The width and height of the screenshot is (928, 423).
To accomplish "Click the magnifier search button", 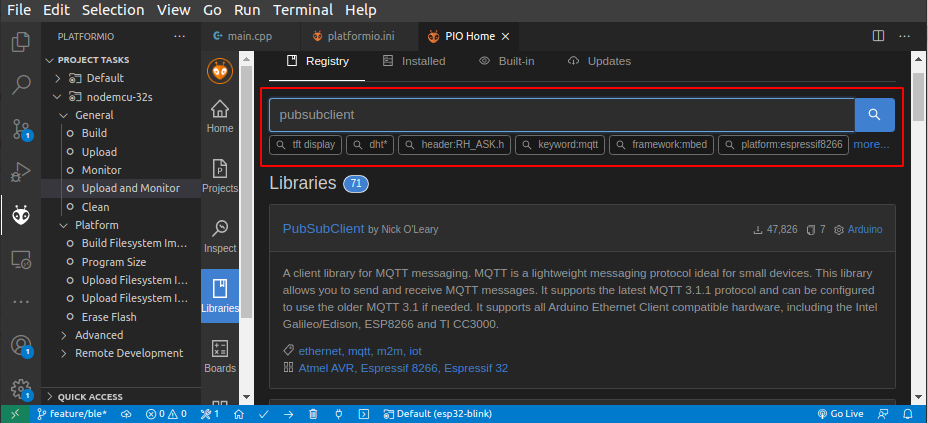I will pos(874,115).
